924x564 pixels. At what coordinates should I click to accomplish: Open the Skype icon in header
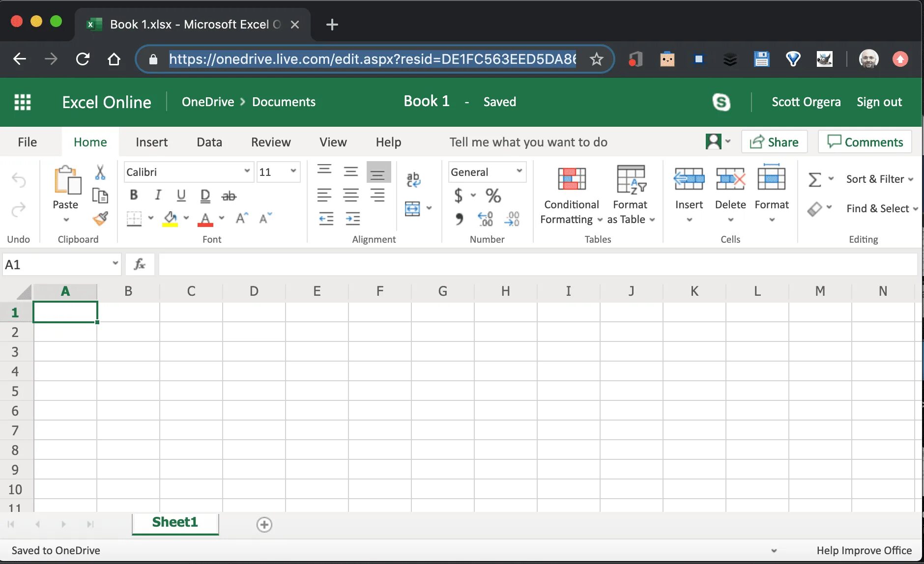(721, 102)
